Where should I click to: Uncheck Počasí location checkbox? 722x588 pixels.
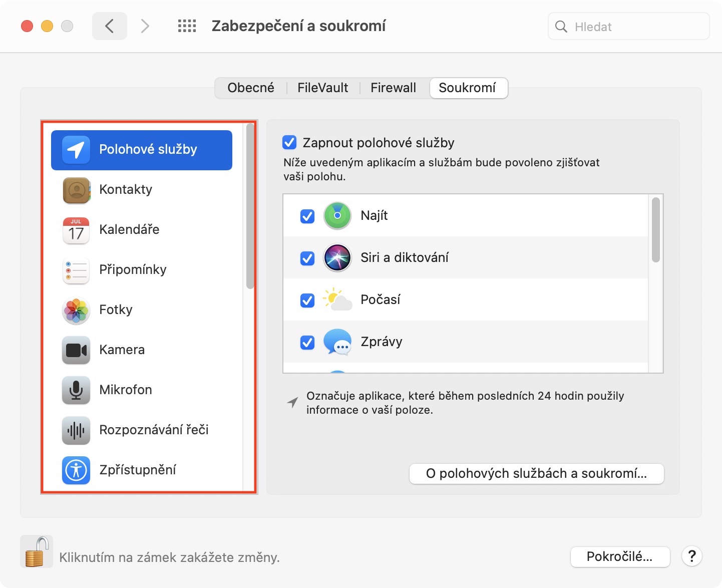pos(307,301)
